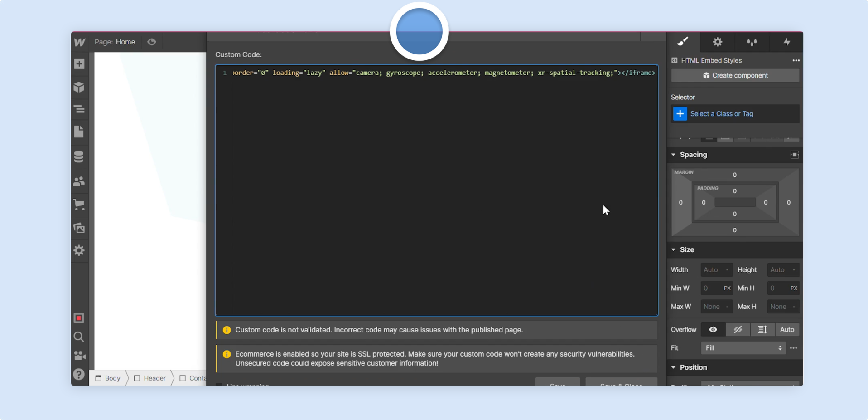Screen dimensions: 868x420
Task: Click the Width input field
Action: click(x=711, y=270)
